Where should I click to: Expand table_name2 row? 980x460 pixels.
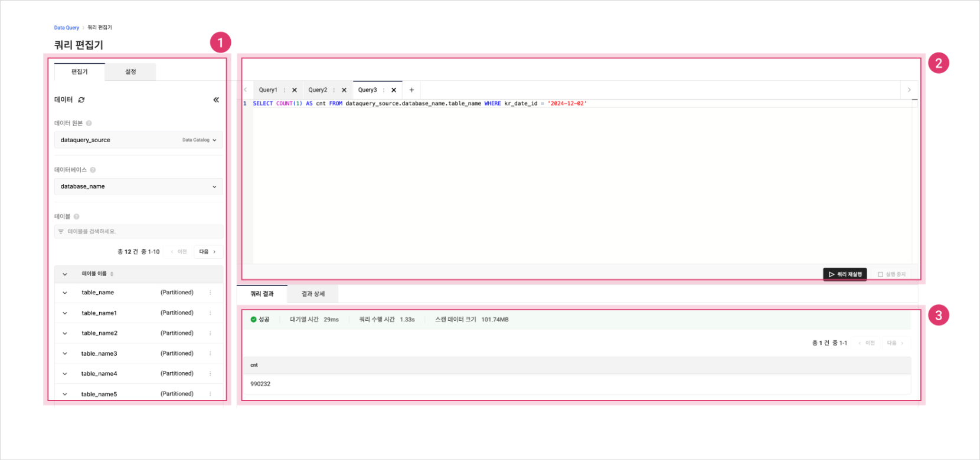[x=65, y=333]
